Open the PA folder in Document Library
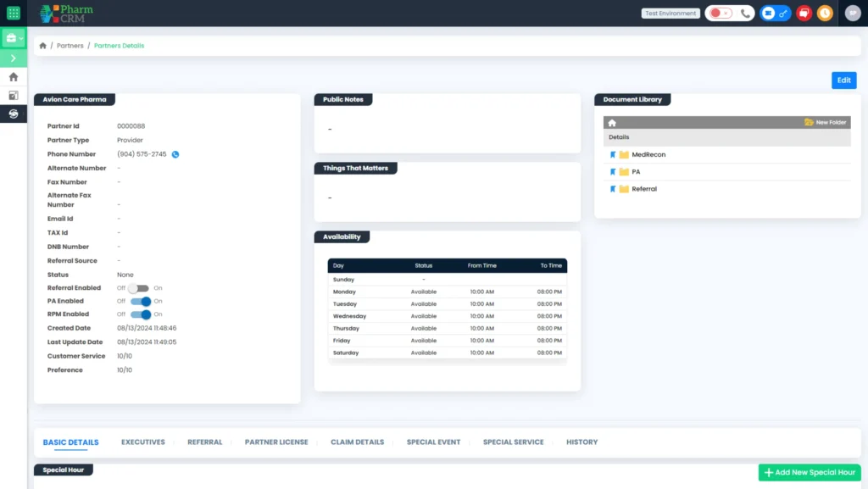Image resolution: width=868 pixels, height=489 pixels. pos(633,171)
